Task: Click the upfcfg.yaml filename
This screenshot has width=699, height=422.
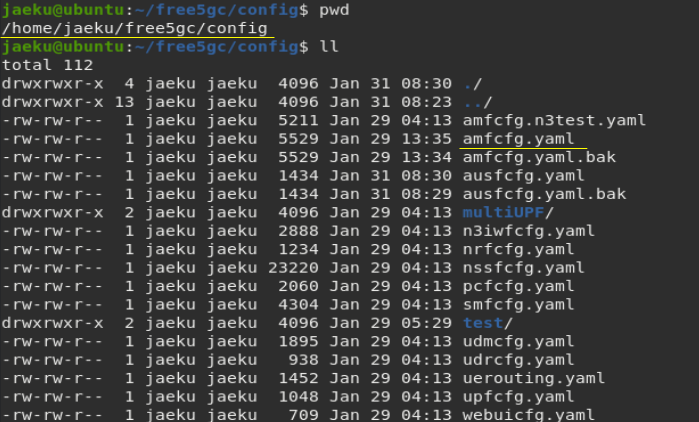Action: tap(518, 397)
